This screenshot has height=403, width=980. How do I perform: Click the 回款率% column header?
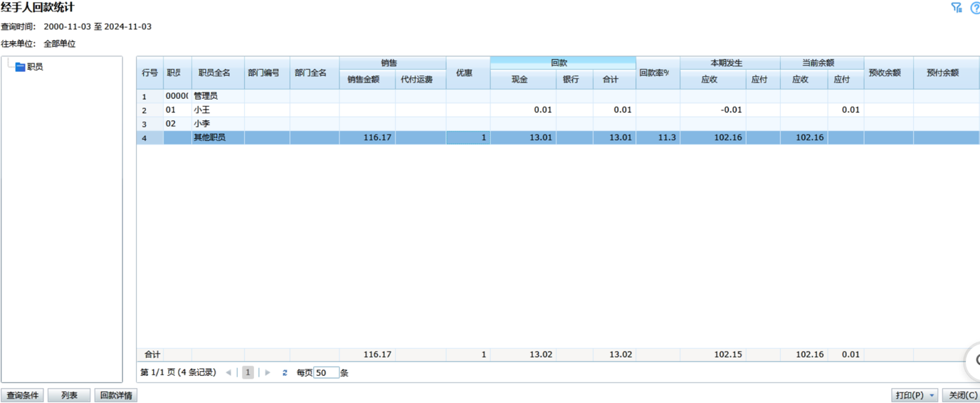tap(658, 73)
